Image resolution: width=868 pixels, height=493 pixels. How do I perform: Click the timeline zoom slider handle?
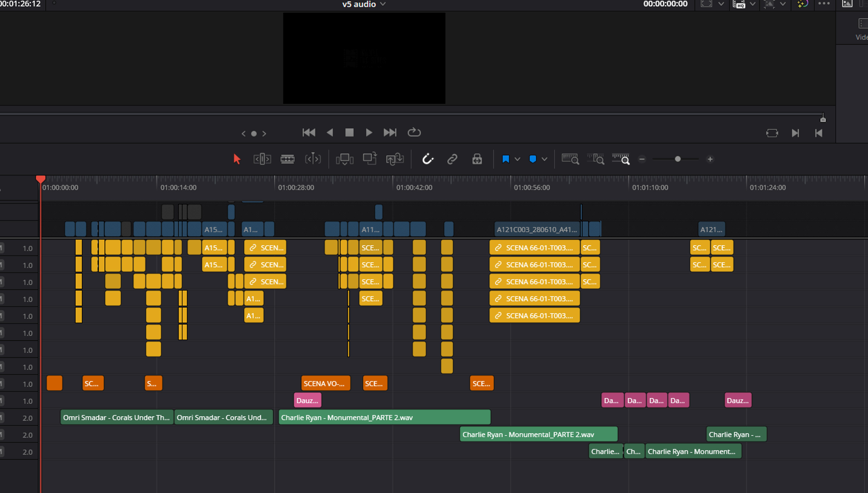point(678,159)
